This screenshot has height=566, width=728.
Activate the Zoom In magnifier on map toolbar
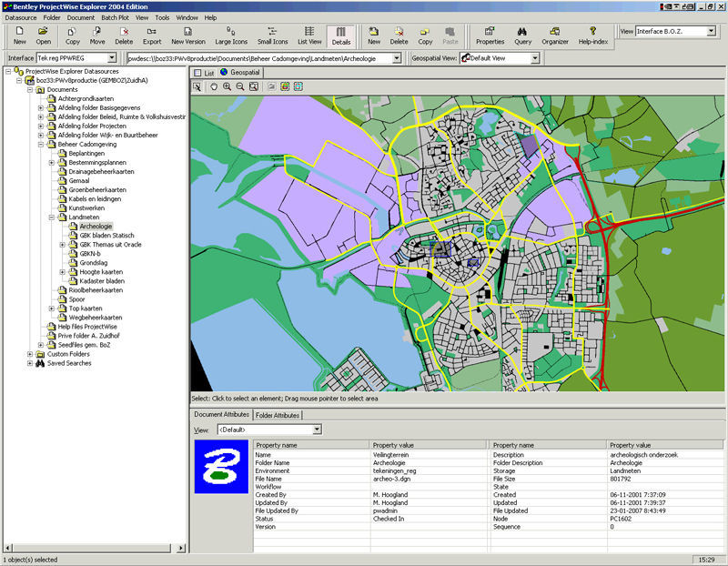pyautogui.click(x=227, y=86)
